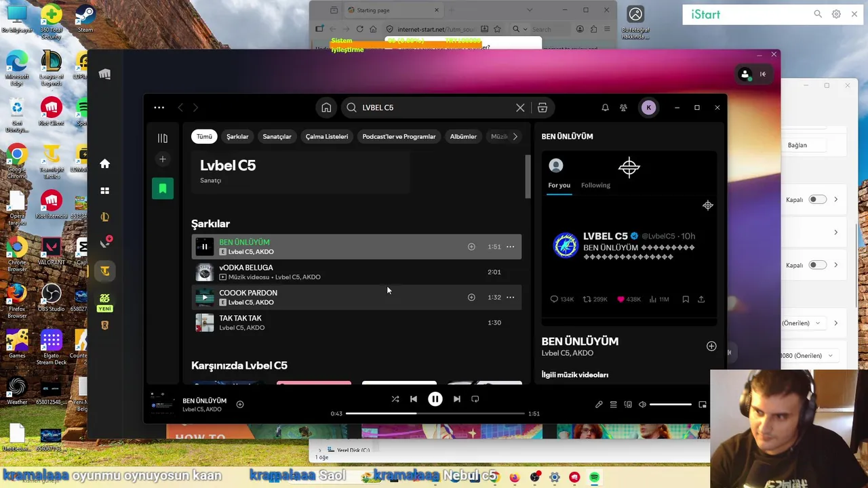The width and height of the screenshot is (868, 488).
Task: Open Riot client Home icon
Action: (x=105, y=163)
